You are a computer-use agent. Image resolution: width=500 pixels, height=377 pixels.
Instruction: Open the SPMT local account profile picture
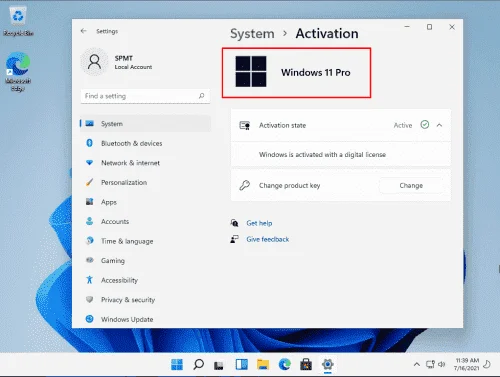pos(95,62)
